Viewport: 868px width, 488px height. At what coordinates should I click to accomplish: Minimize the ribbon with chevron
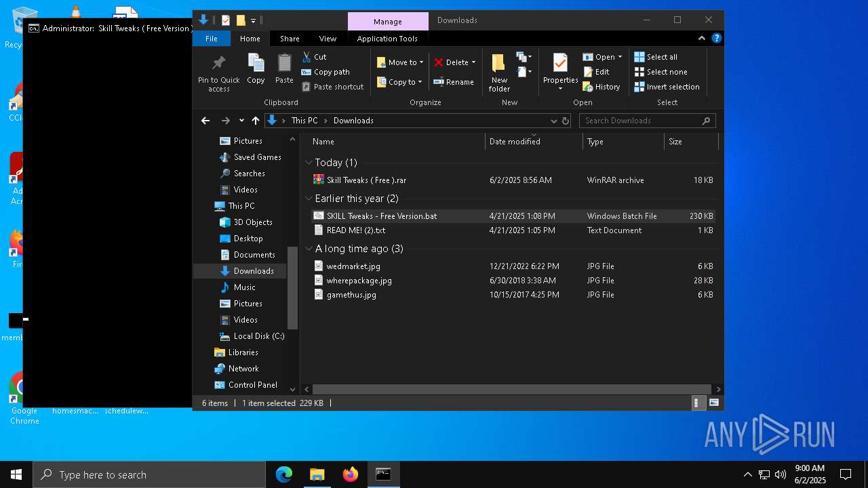tap(702, 39)
